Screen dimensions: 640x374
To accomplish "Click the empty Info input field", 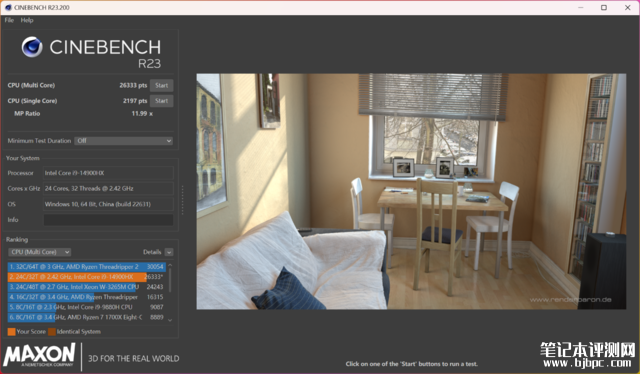I will [108, 220].
